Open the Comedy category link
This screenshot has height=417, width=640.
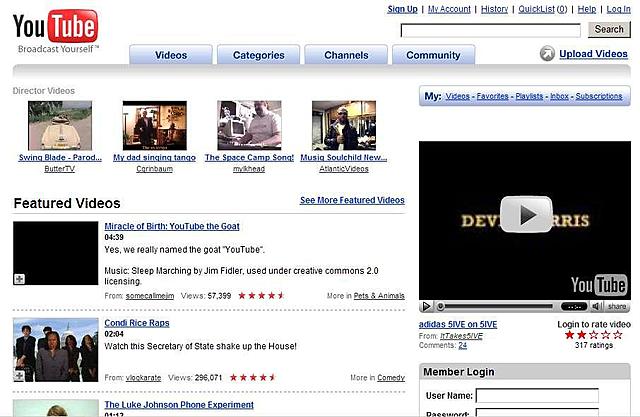click(x=391, y=378)
